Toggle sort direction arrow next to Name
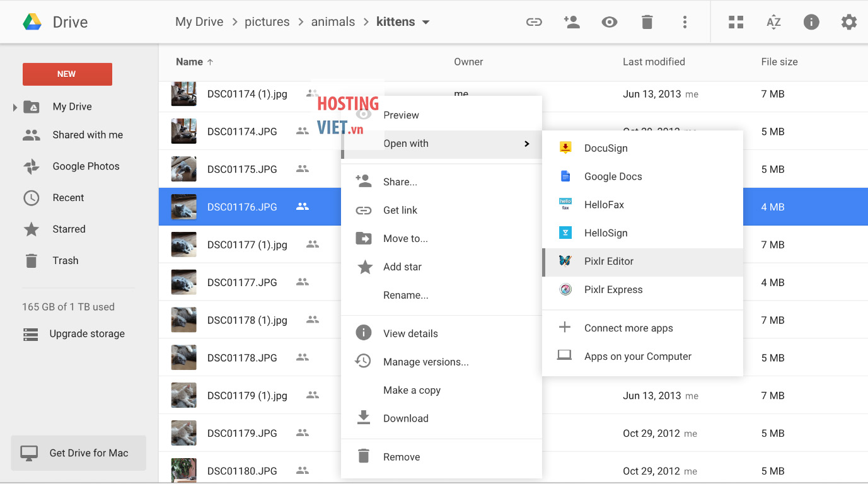Image resolution: width=868 pixels, height=484 pixels. 210,62
